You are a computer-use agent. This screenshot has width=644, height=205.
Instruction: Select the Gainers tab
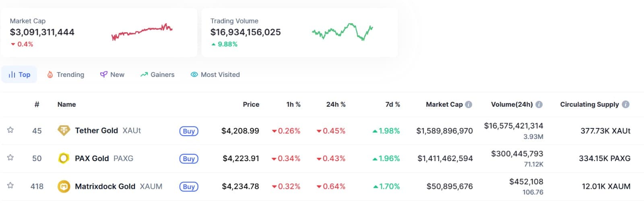[x=157, y=75]
